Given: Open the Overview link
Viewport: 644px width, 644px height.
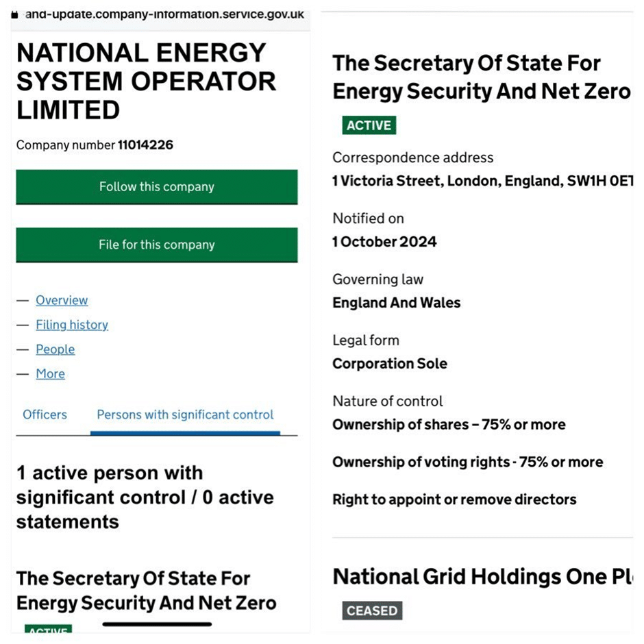Looking at the screenshot, I should pos(62,300).
